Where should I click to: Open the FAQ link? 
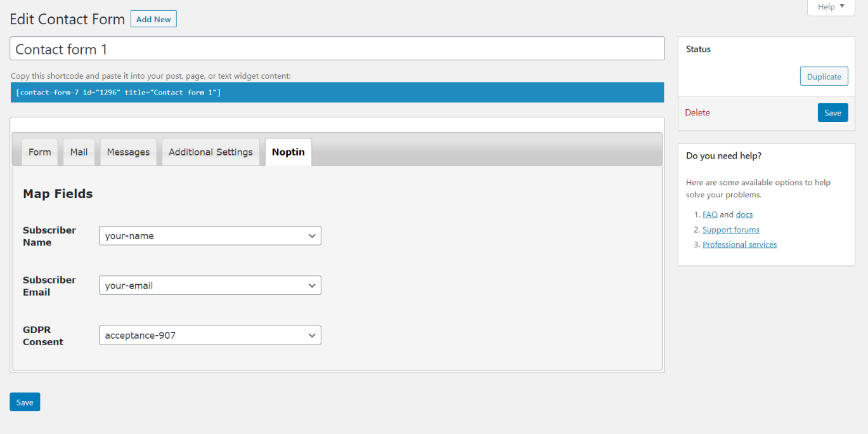pyautogui.click(x=709, y=215)
